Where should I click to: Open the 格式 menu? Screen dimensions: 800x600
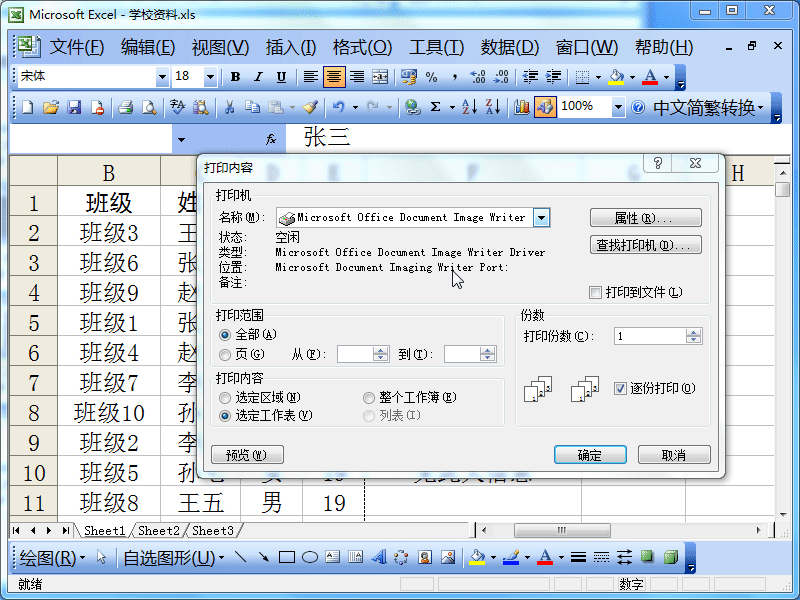(x=362, y=47)
